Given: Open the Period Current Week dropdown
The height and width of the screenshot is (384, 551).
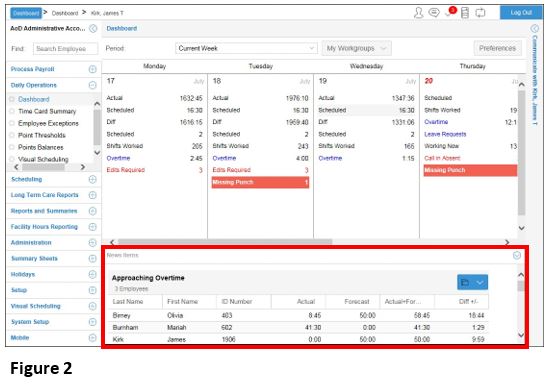Looking at the screenshot, I should pos(246,48).
